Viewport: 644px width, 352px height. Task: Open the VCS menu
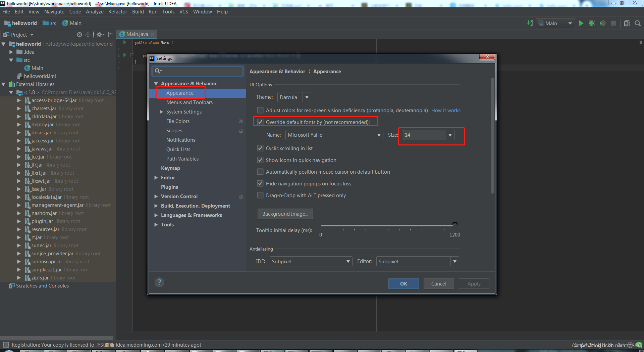(x=184, y=12)
